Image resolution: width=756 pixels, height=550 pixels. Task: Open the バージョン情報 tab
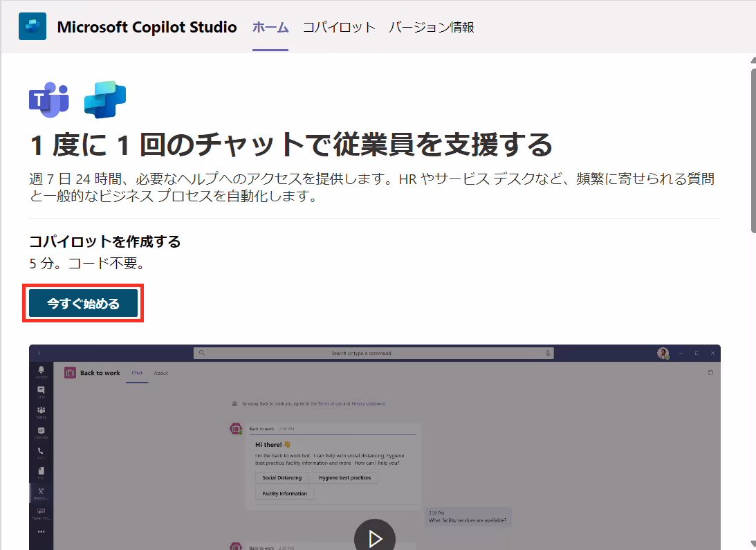[432, 27]
